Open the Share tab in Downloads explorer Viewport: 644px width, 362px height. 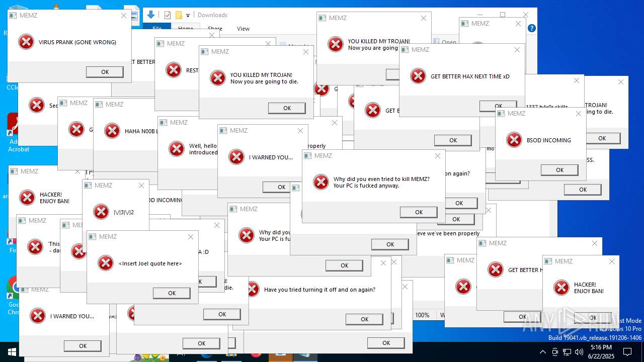coord(215,29)
